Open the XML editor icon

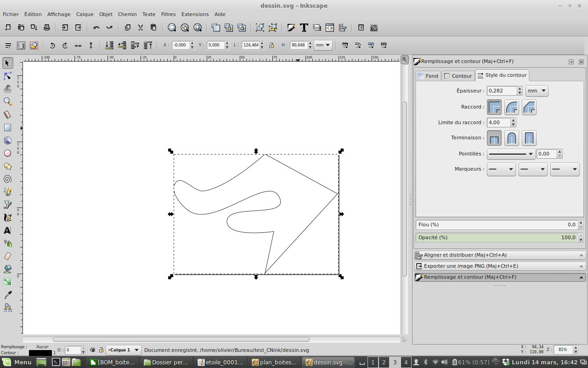tap(329, 28)
